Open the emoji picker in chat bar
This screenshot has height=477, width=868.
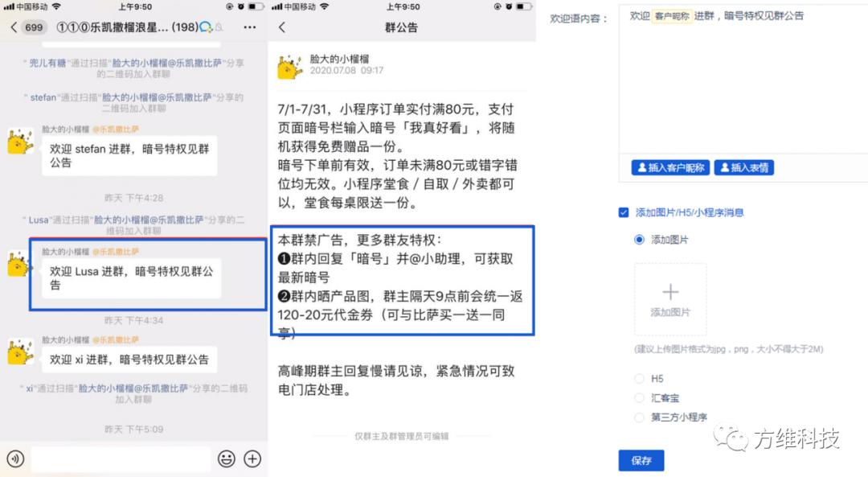click(x=227, y=458)
